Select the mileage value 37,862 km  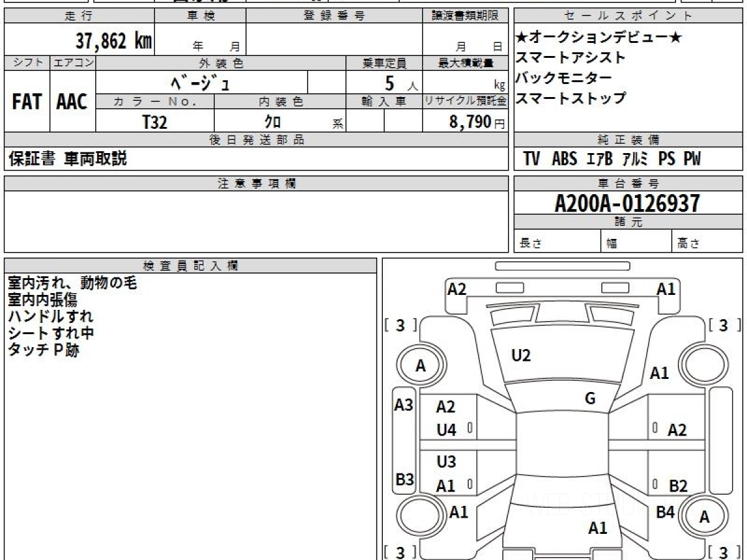click(x=114, y=42)
